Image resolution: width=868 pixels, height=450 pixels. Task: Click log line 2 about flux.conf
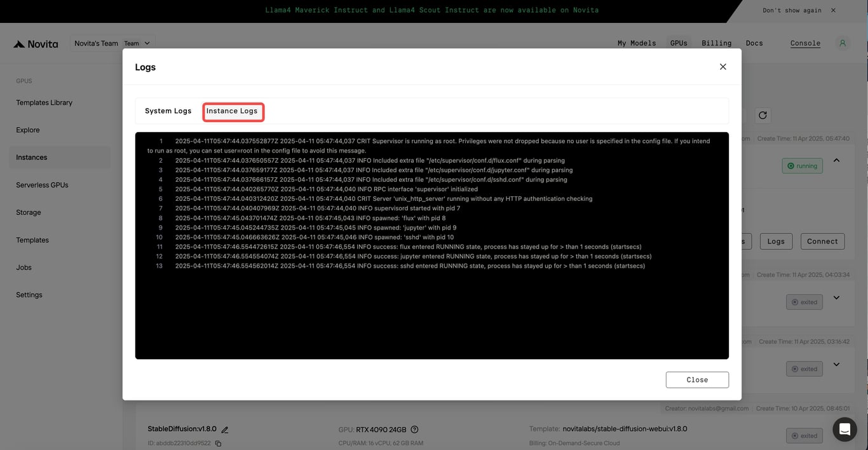coord(370,161)
